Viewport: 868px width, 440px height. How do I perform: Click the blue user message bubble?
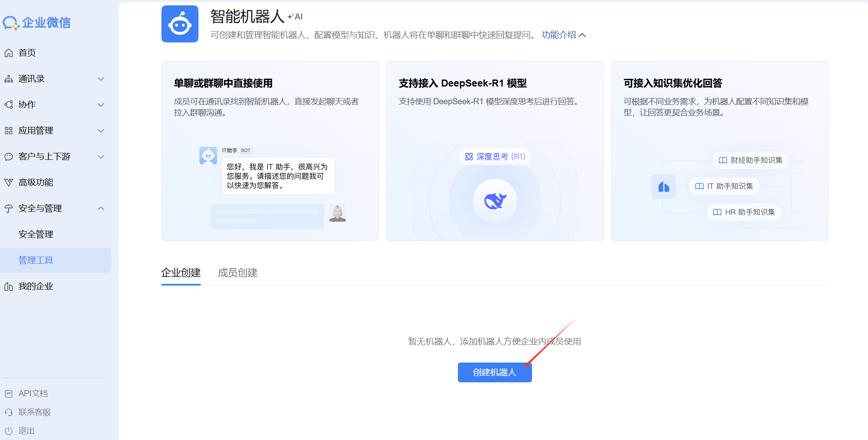(x=267, y=216)
